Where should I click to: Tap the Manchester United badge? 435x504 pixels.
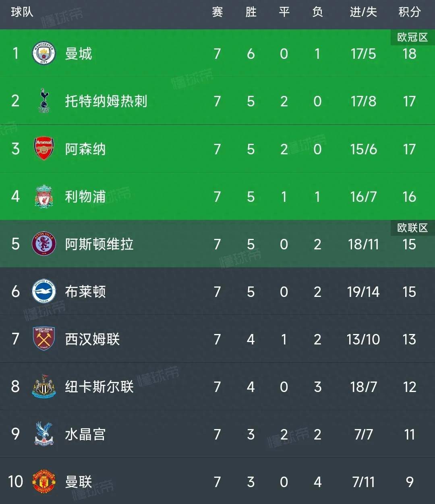[x=43, y=481]
